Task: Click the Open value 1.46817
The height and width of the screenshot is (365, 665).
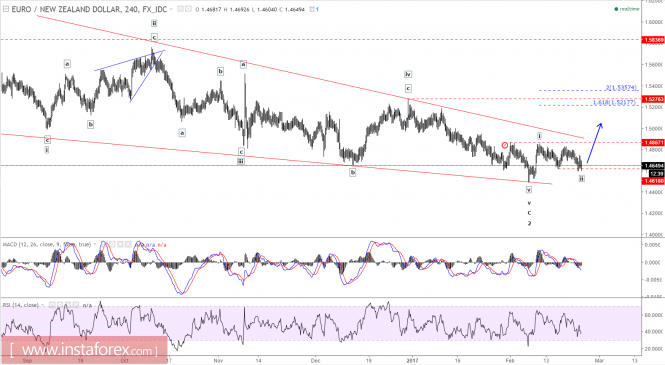Action: [x=211, y=9]
